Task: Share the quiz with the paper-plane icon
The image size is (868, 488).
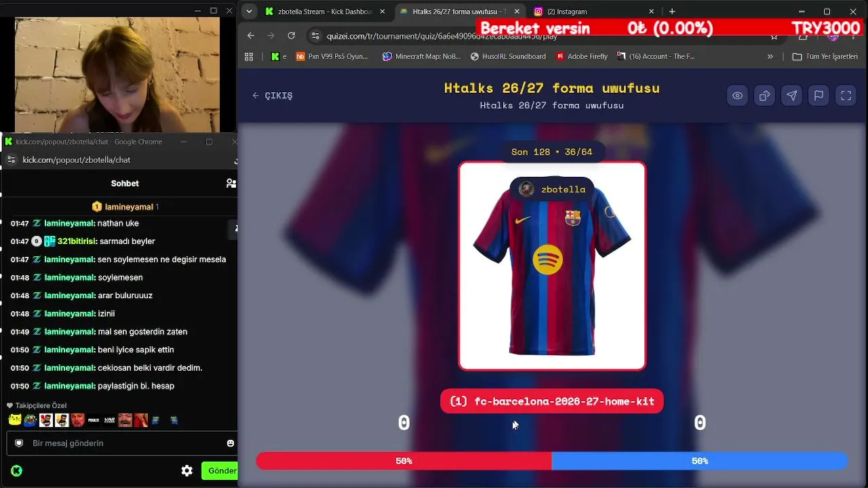Action: click(x=791, y=96)
